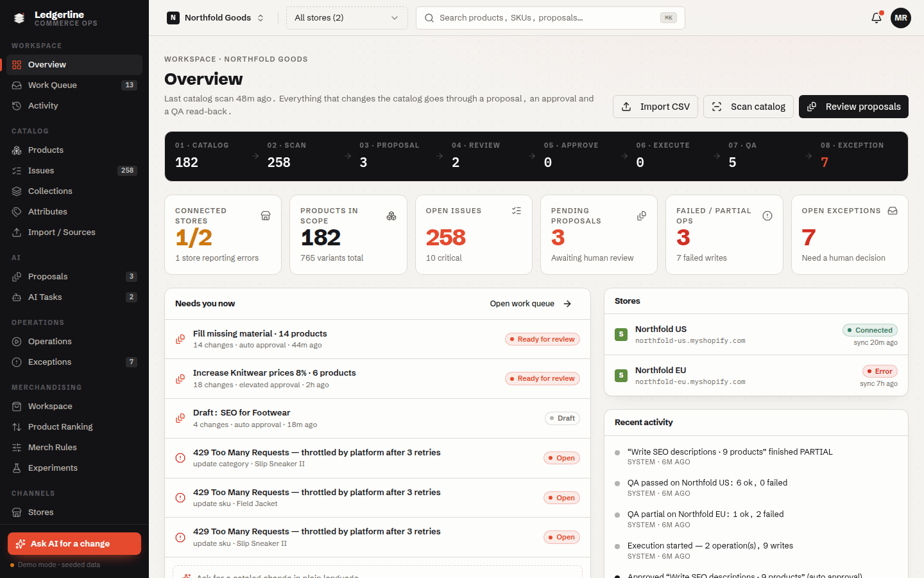The height and width of the screenshot is (578, 924).
Task: Click Ask AI for a change
Action: pyautogui.click(x=74, y=543)
